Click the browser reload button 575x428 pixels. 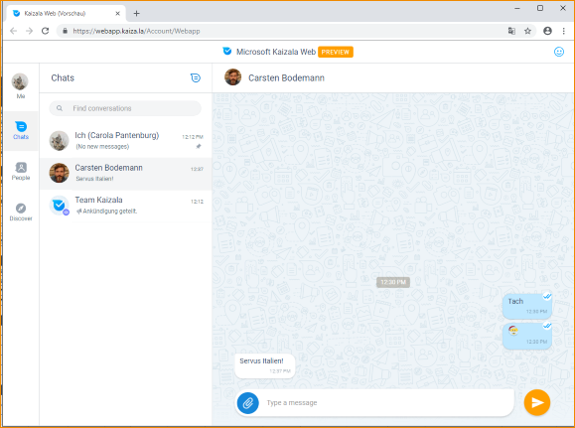(x=45, y=31)
